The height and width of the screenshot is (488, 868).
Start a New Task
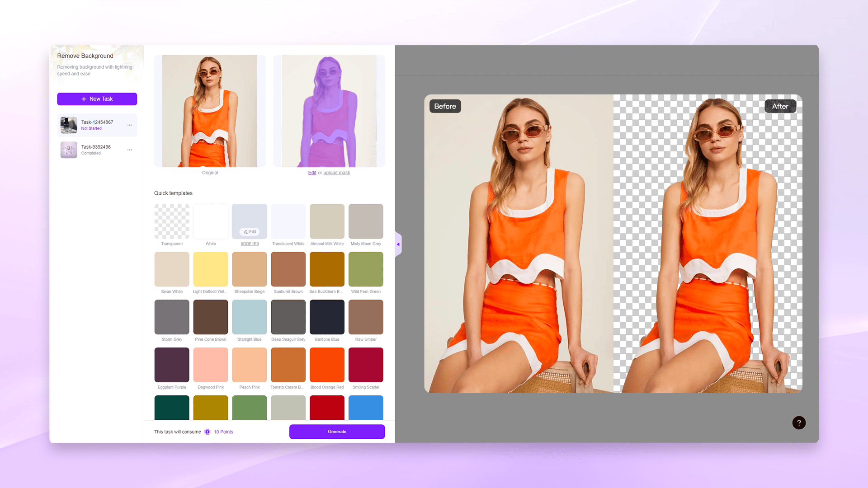click(x=97, y=99)
